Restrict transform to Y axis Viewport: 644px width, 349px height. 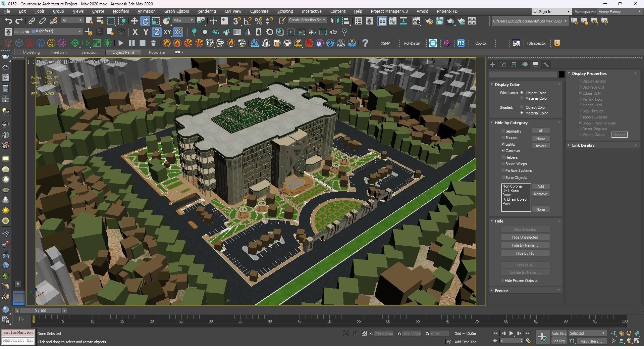(x=146, y=32)
